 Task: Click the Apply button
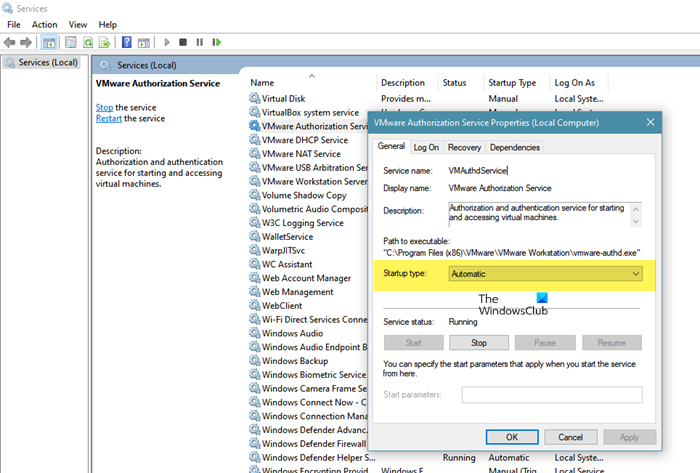pos(629,437)
